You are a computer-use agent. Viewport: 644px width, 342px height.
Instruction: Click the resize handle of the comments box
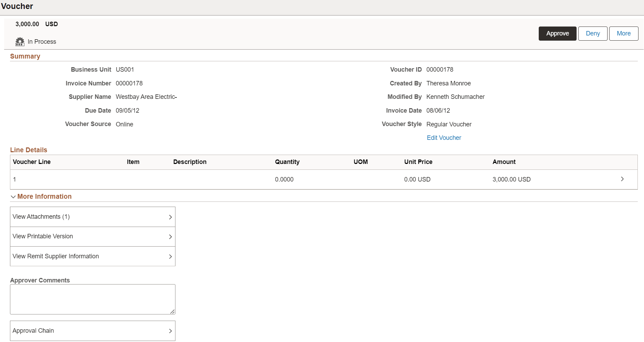pyautogui.click(x=172, y=312)
